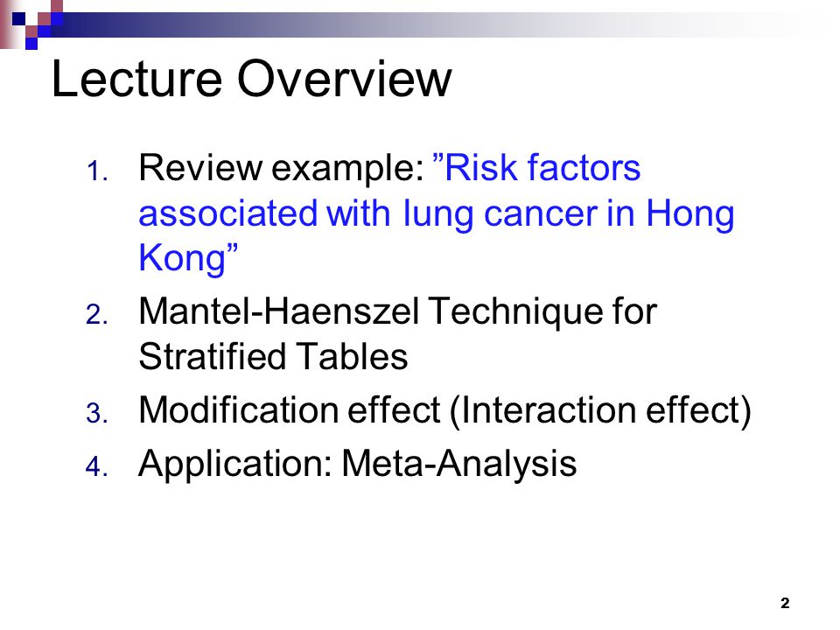Click the number 4 list marker
This screenshot has height=630, width=840.
coord(97,466)
